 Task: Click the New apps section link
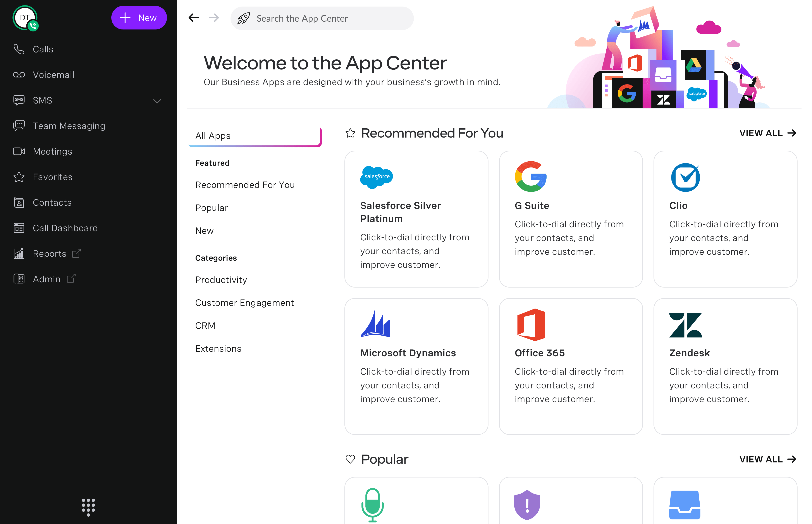[204, 230]
